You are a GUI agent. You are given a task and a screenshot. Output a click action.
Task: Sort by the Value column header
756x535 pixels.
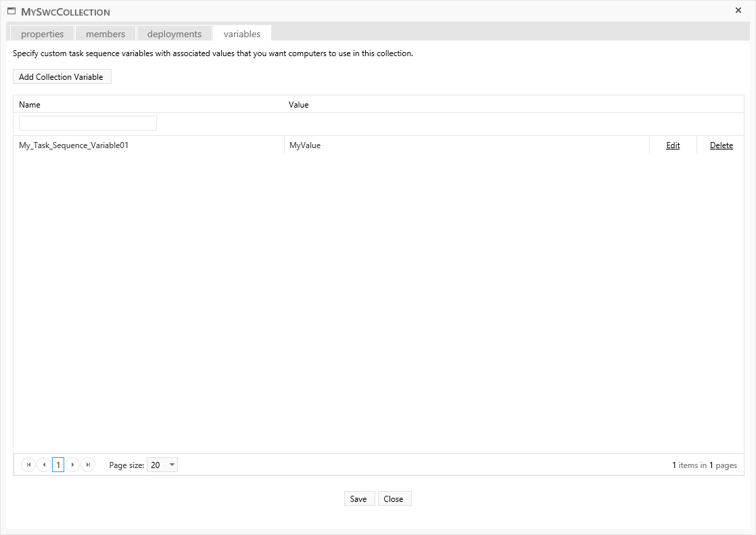pyautogui.click(x=299, y=105)
